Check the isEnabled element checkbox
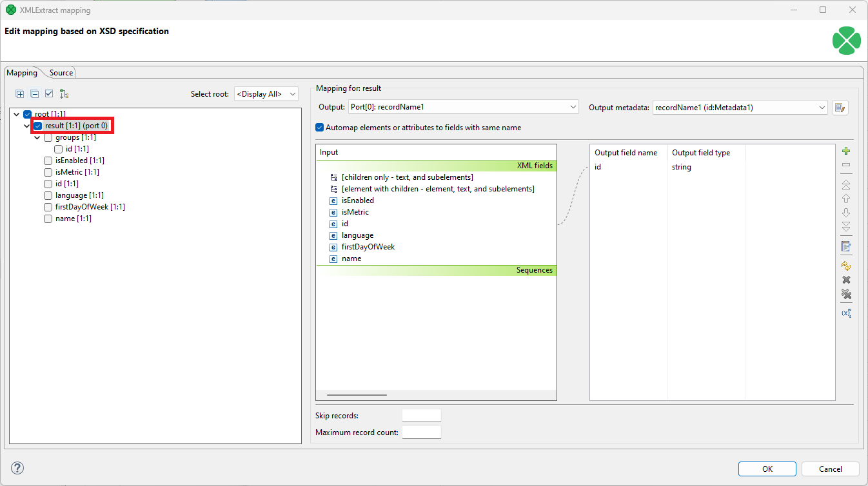Screen dimensions: 868x486 (48, 160)
